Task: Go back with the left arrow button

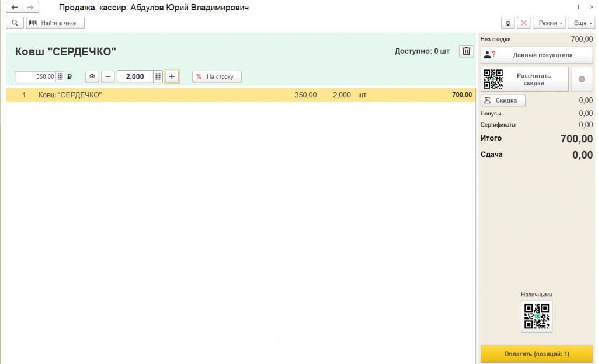Action: pos(15,7)
